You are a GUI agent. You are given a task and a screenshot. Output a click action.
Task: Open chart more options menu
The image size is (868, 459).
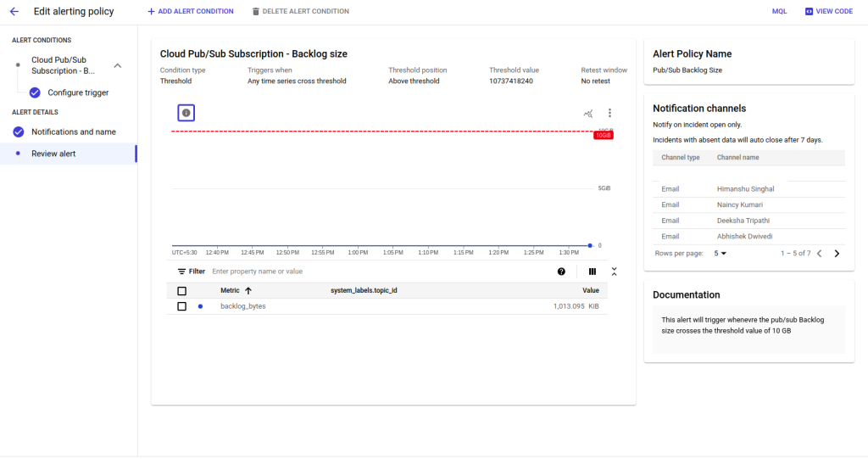pyautogui.click(x=609, y=113)
